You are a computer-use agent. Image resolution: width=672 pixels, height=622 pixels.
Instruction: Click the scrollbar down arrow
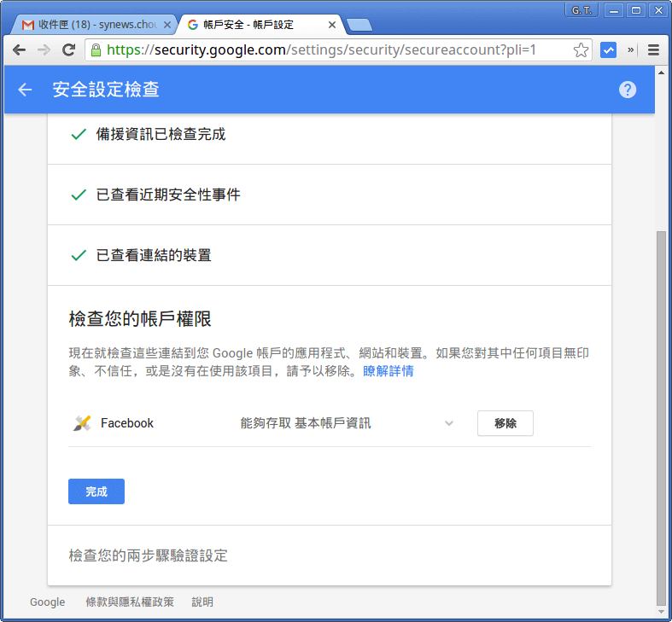click(x=661, y=611)
